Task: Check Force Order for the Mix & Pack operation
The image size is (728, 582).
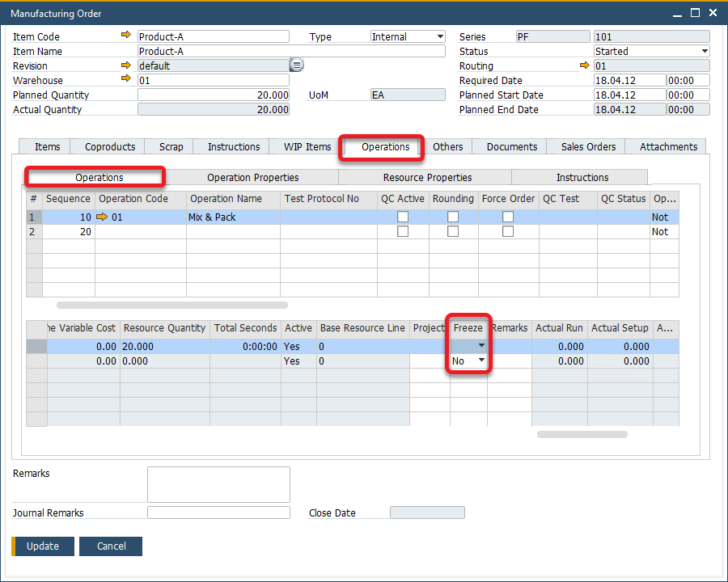Action: [x=508, y=217]
